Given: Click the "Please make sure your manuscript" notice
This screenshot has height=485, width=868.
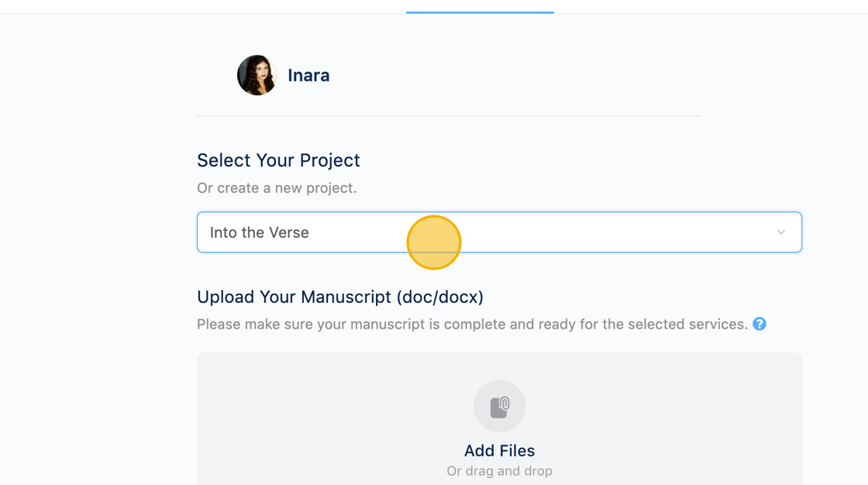Looking at the screenshot, I should (x=472, y=324).
